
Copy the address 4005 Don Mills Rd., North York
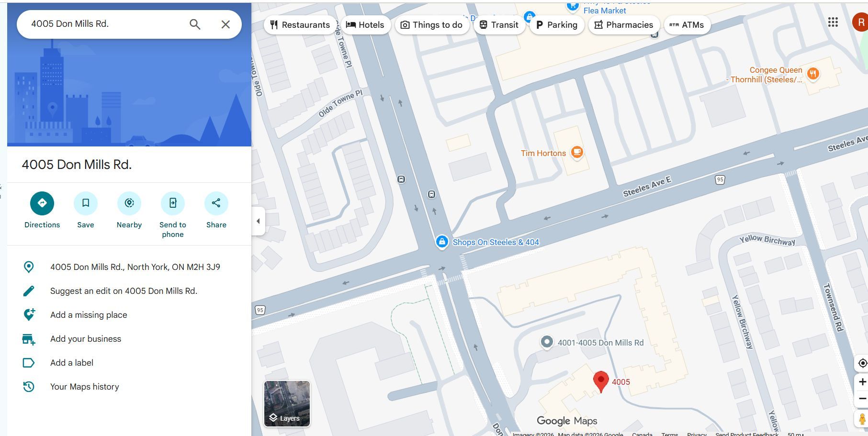coord(129,267)
